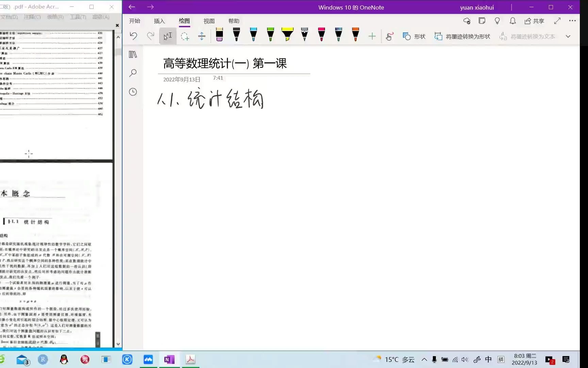Select the blue pen
588x368 pixels.
(x=254, y=35)
